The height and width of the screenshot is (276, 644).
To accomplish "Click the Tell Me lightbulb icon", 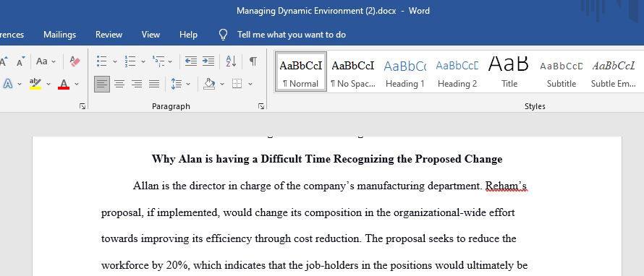I will click(223, 35).
